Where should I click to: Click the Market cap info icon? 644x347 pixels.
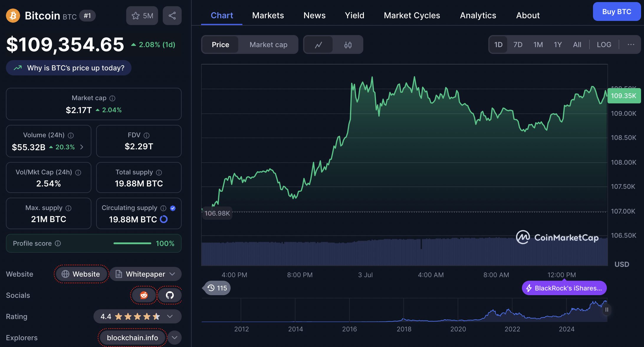112,98
